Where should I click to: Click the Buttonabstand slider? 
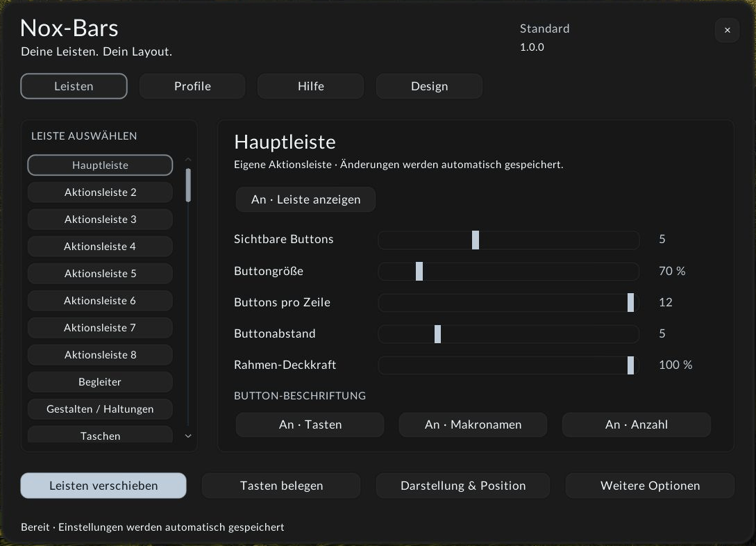pos(509,333)
